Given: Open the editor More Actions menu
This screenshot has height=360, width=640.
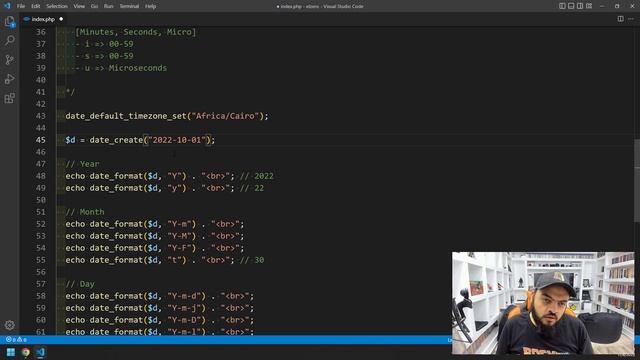Looking at the screenshot, I should click(631, 19).
